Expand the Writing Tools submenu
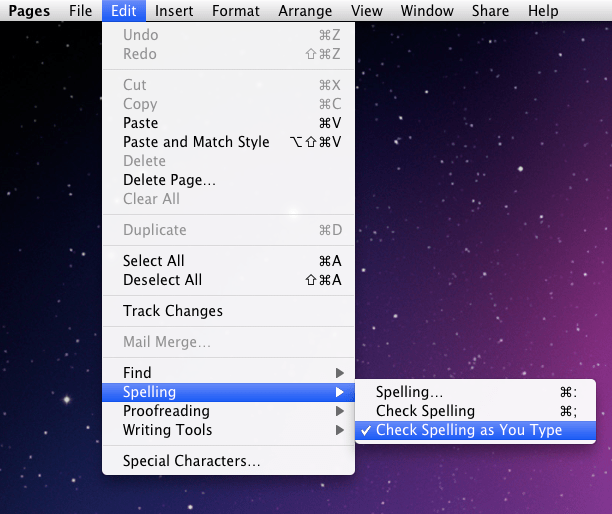The image size is (612, 514). (x=228, y=430)
